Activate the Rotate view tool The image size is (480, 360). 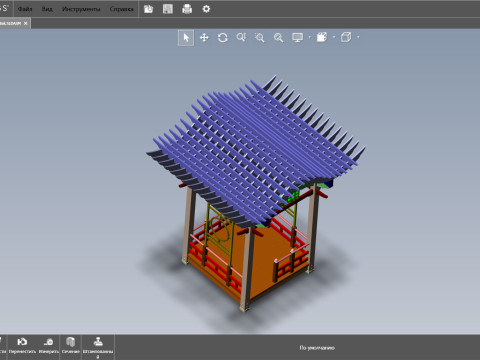click(223, 38)
